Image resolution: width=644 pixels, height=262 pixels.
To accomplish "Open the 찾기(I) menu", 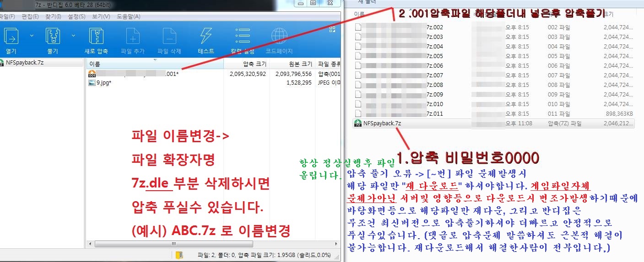I will click(x=53, y=16).
